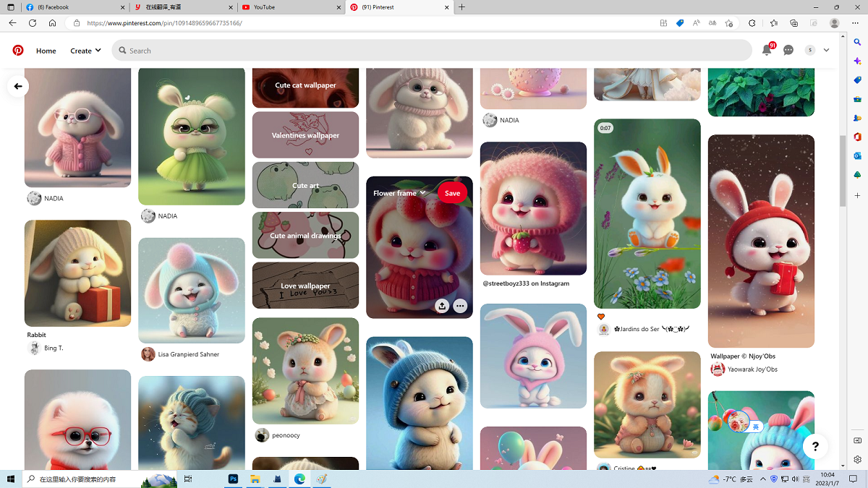Screen dimensions: 868x488
Task: Refresh the page in browser toolbar
Action: coord(33,23)
